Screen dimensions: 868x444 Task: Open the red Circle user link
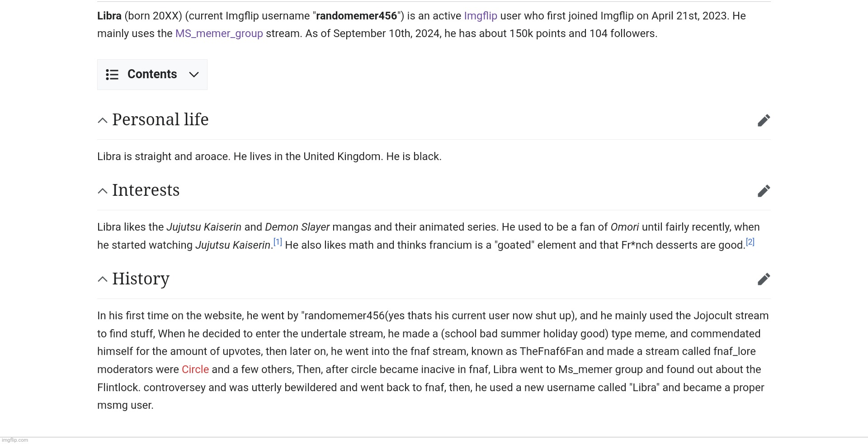pos(195,369)
